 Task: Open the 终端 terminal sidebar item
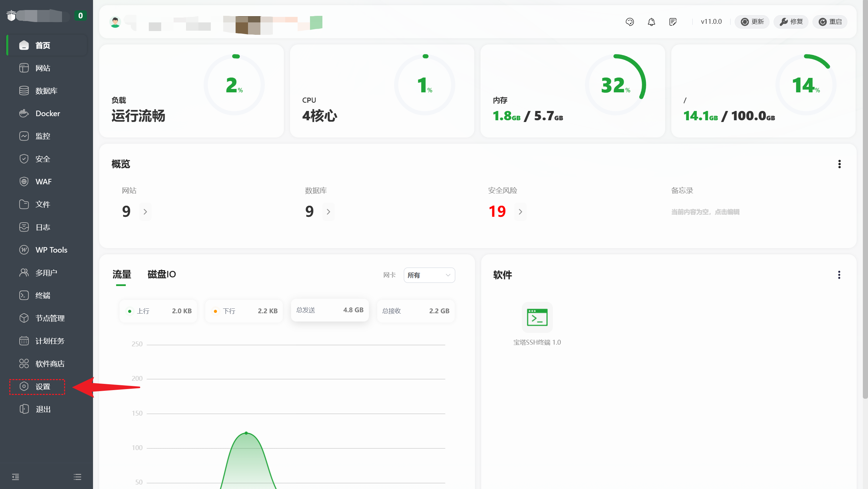[43, 295]
